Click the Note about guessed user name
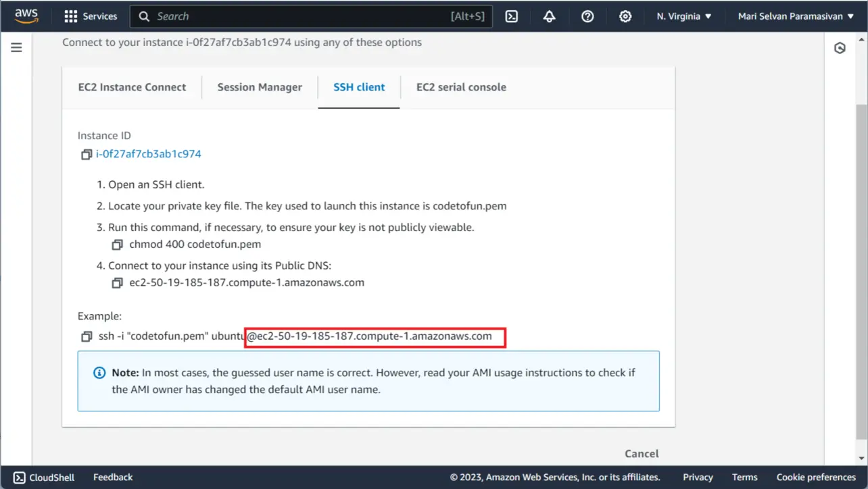868x489 pixels. (x=373, y=381)
